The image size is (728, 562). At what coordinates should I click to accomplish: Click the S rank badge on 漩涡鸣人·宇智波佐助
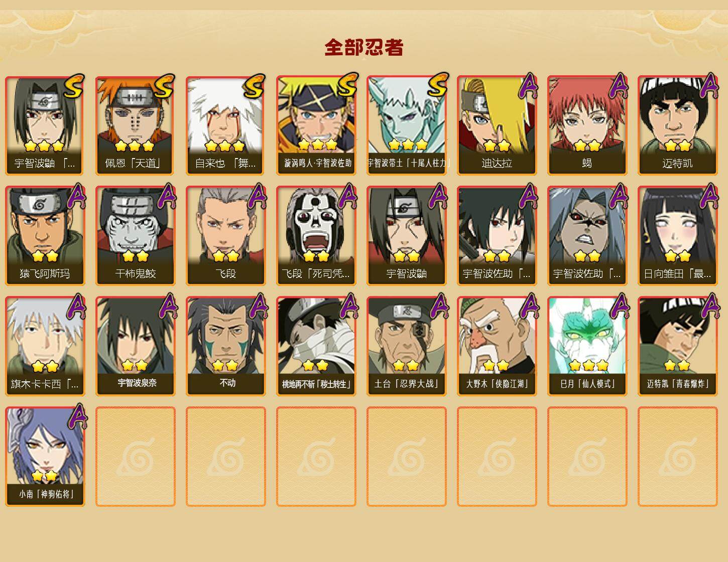[347, 85]
